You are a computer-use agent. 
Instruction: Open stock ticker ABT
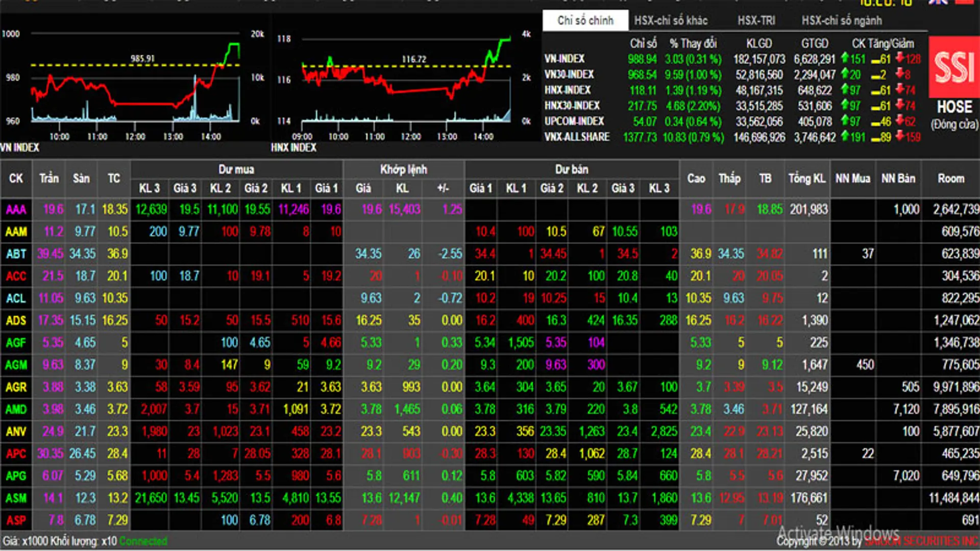pos(16,254)
